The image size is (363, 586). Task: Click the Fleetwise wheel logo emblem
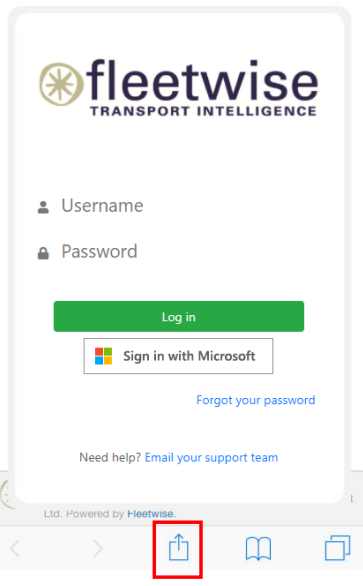click(x=61, y=84)
